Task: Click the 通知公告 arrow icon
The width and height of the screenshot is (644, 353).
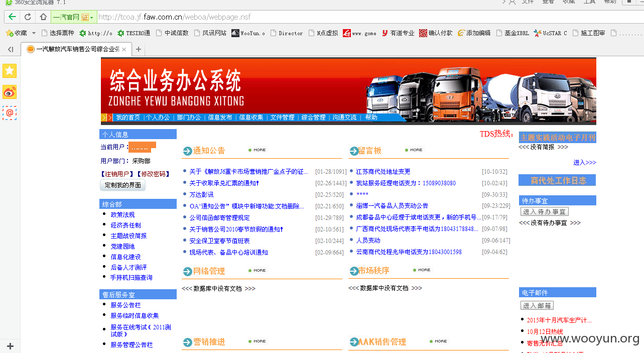Action: point(187,151)
